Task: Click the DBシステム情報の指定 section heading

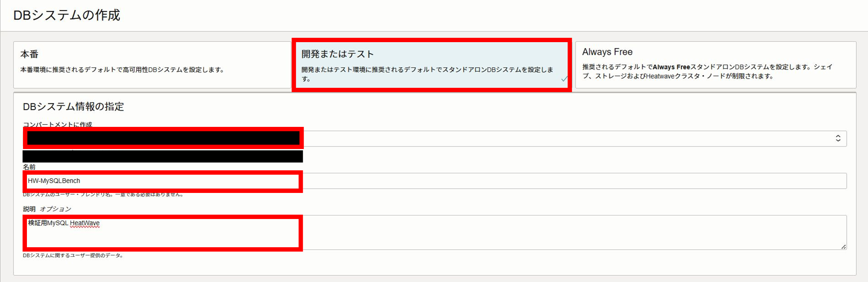Action: (73, 106)
